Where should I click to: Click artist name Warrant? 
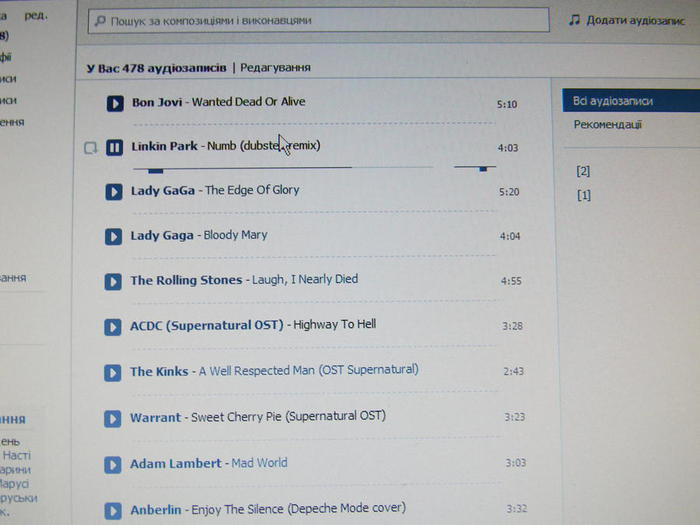[x=155, y=417]
